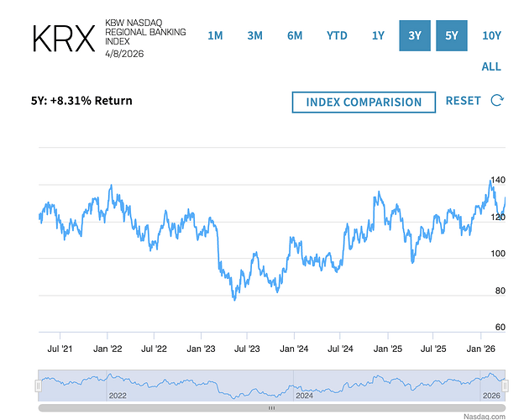The image size is (524, 420).
Task: Select the 3M time range
Action: click(x=255, y=36)
